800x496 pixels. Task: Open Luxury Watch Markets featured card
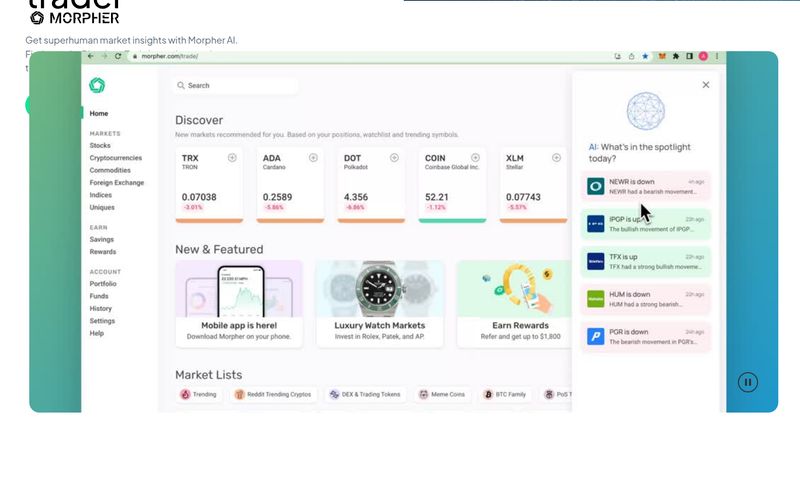380,304
